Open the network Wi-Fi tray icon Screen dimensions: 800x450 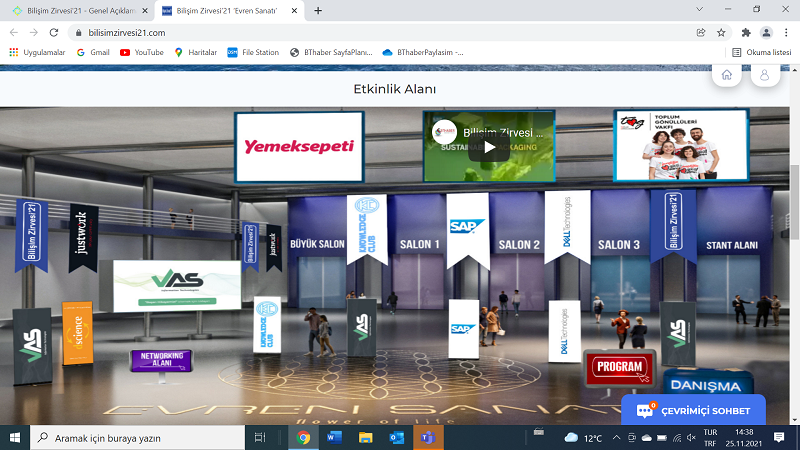click(677, 438)
